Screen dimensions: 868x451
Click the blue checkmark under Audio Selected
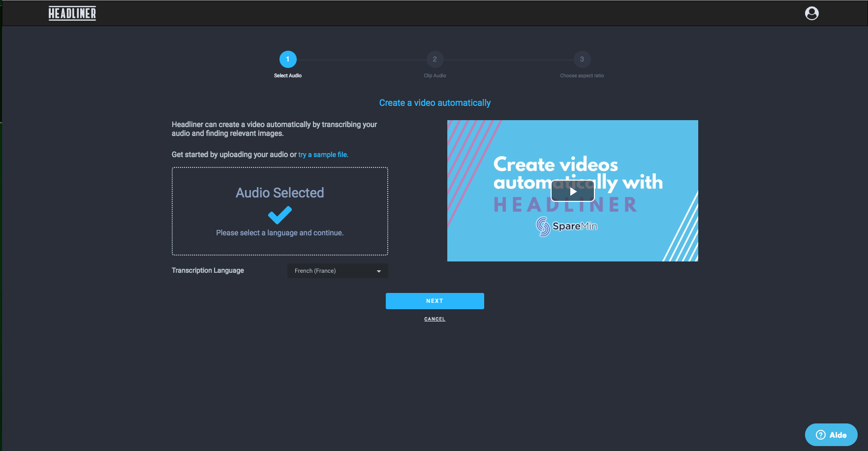tap(280, 215)
